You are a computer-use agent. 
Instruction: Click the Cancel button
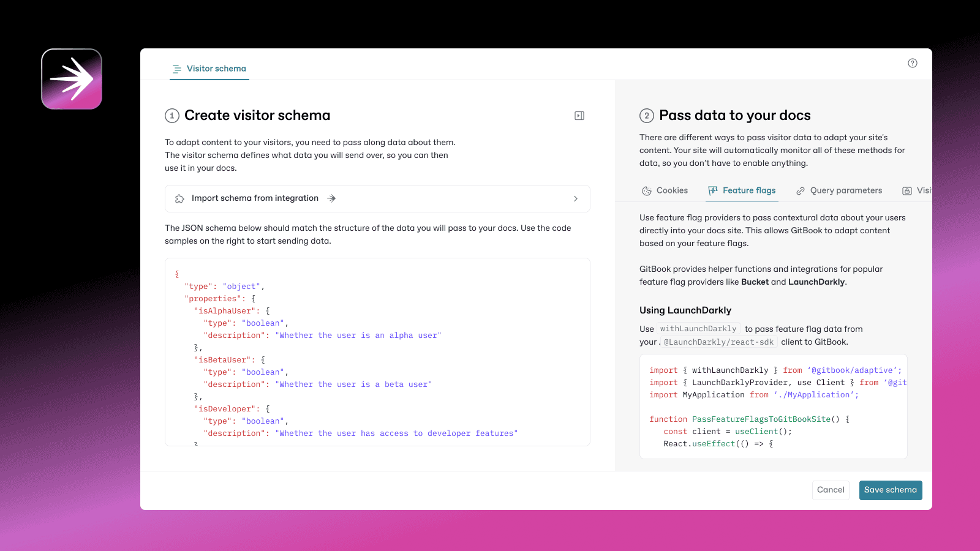831,490
